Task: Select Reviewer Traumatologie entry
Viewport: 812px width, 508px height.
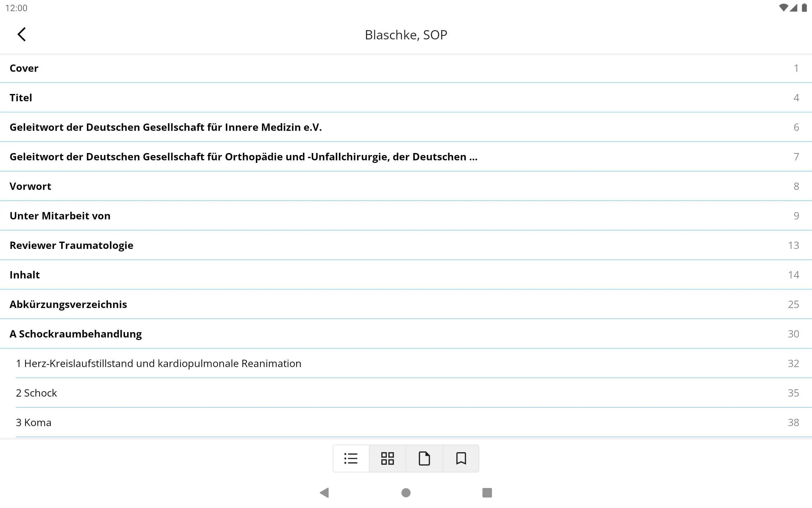Action: coord(406,246)
